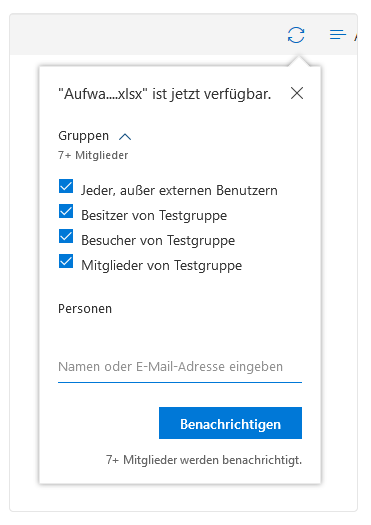371x525 pixels.
Task: Click the 7+ Mitglieder text under Gruppen
Action: click(x=93, y=155)
